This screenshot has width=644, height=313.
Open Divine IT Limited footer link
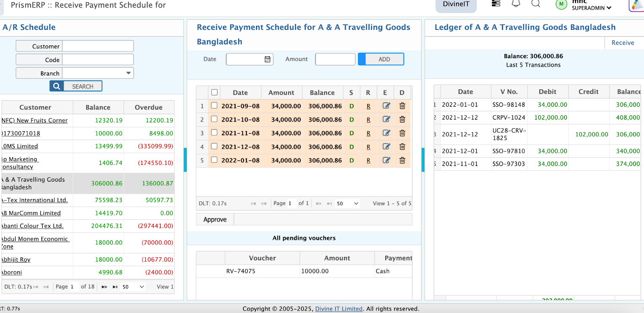(x=339, y=309)
